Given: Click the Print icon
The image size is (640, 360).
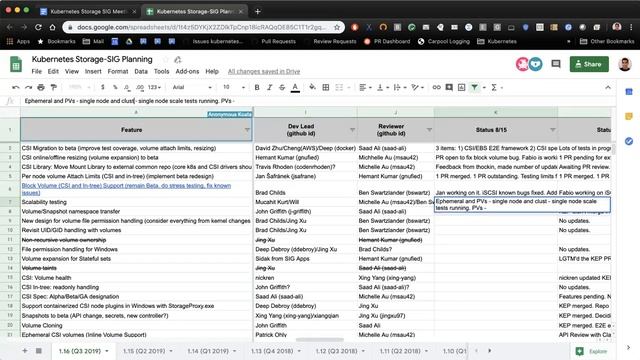Looking at the screenshot, I should [x=41, y=87].
